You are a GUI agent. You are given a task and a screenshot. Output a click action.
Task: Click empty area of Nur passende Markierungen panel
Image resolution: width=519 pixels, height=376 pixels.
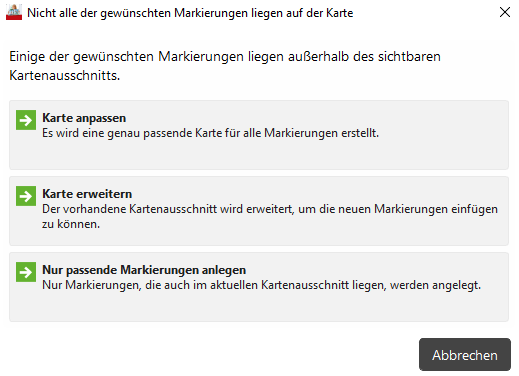pos(259,307)
